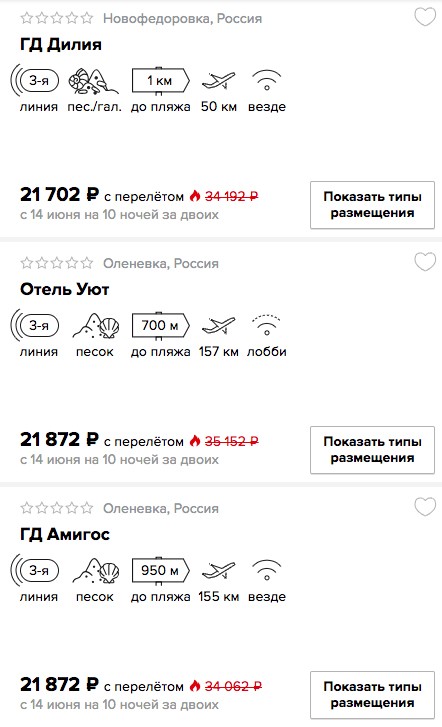
Task: Show accommodation types for ГД Амигос
Action: pos(372,695)
